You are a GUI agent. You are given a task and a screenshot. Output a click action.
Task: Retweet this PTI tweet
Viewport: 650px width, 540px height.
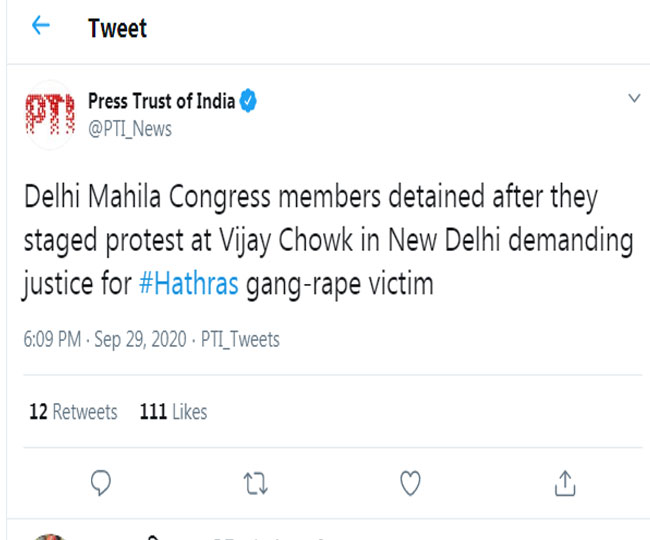(x=255, y=484)
